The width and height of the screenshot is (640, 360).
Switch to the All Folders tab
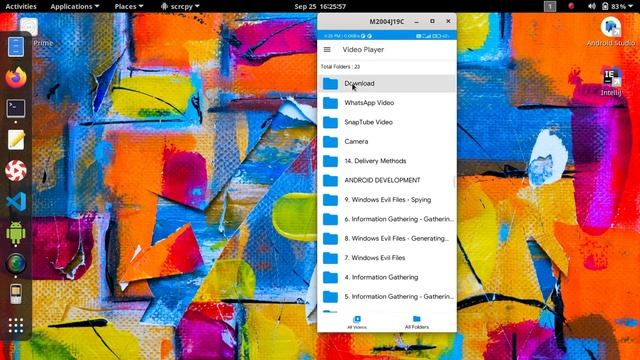coord(417,322)
